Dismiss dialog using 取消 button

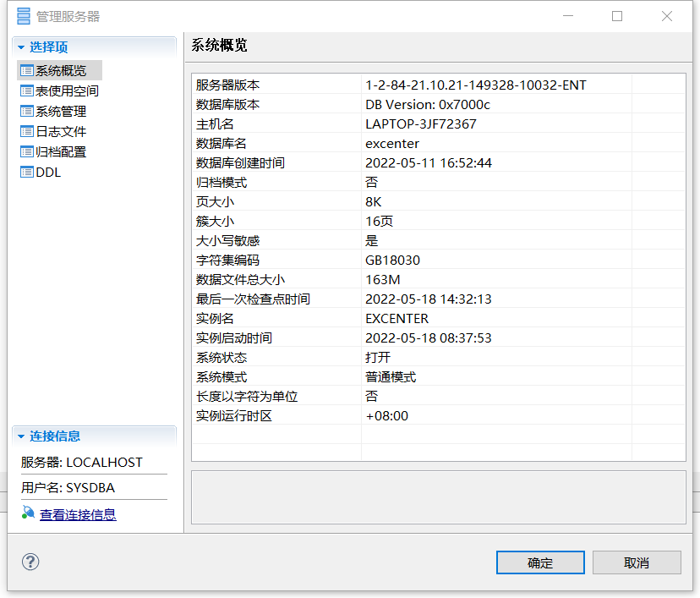point(638,562)
